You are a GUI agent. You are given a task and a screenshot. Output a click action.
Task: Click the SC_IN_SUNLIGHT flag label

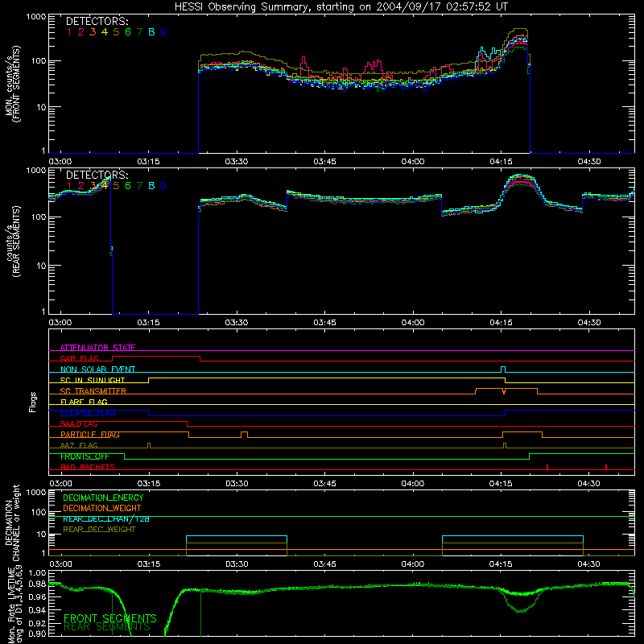[93, 380]
